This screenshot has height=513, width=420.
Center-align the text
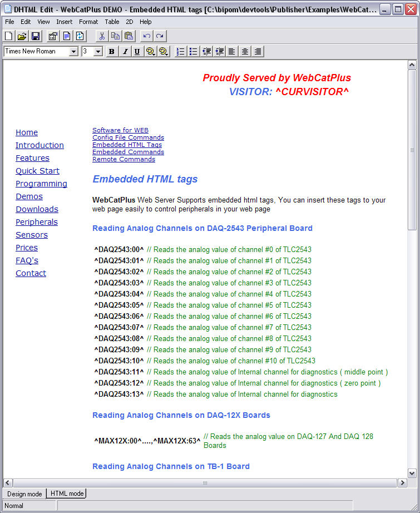[x=245, y=51]
